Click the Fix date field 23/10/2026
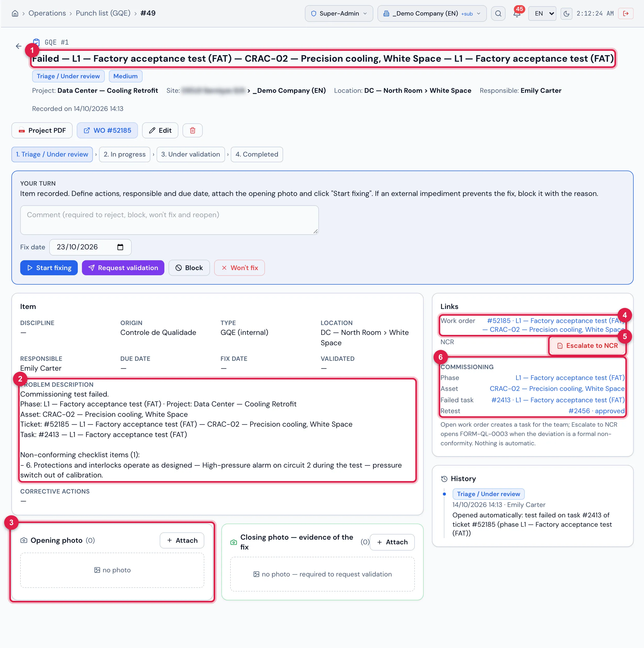The height and width of the screenshot is (648, 644). pyautogui.click(x=90, y=247)
